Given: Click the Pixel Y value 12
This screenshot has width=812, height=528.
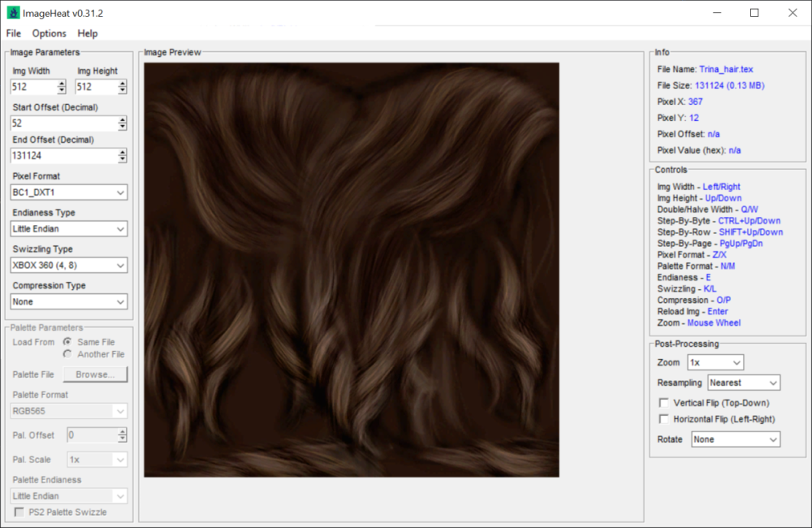Looking at the screenshot, I should point(694,118).
